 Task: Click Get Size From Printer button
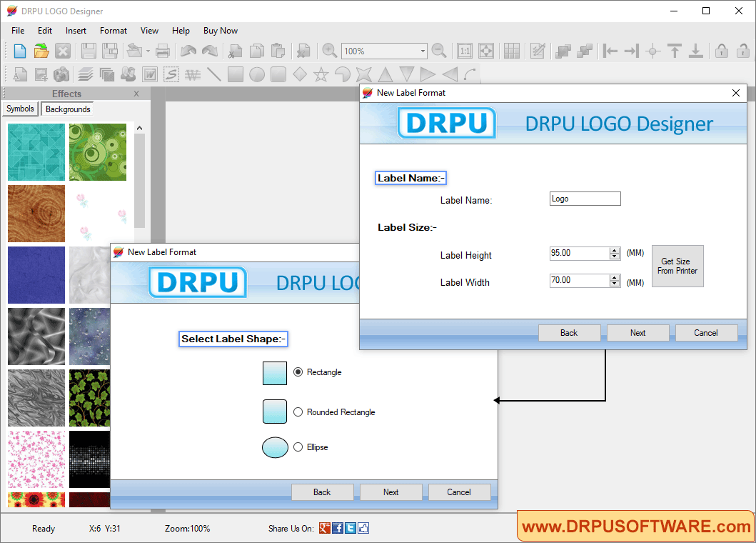coord(677,266)
